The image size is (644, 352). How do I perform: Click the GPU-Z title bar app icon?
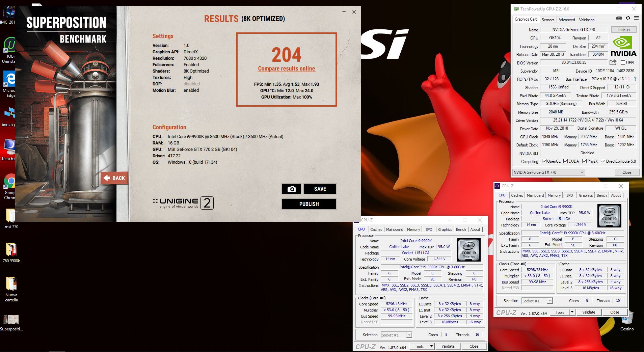point(516,9)
